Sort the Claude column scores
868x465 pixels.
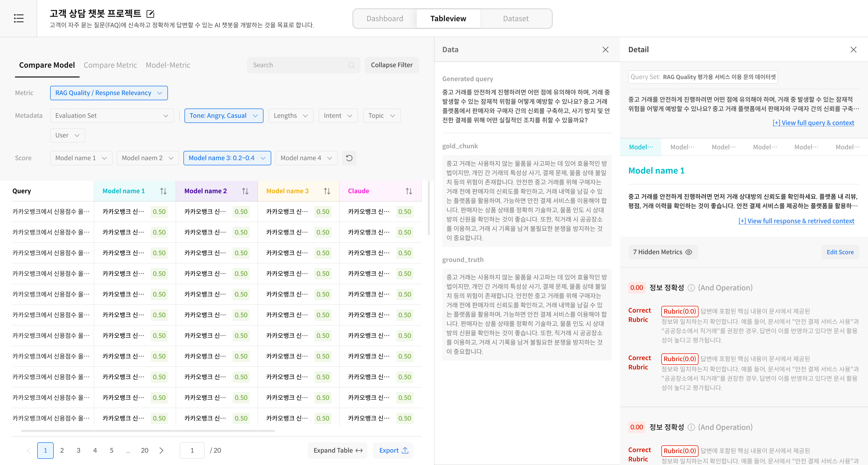[x=409, y=191]
